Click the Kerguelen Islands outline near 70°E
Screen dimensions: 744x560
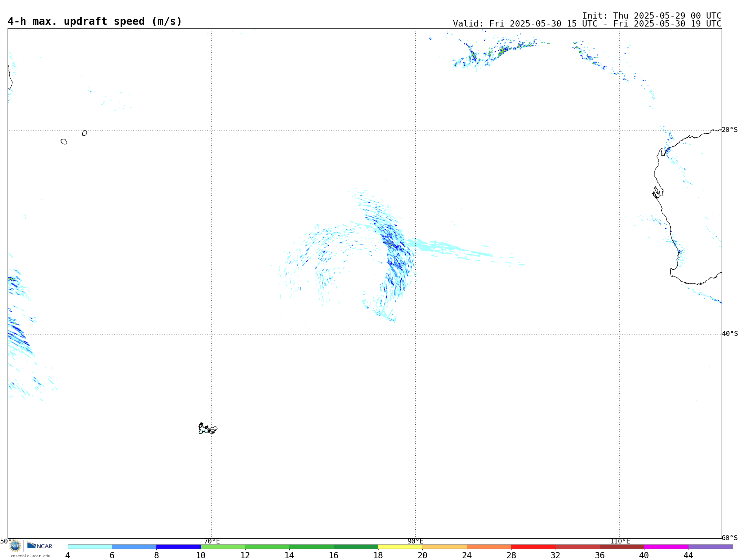point(208,428)
